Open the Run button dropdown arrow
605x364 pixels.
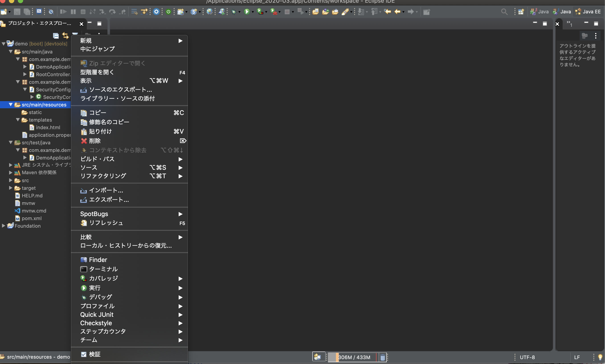253,12
